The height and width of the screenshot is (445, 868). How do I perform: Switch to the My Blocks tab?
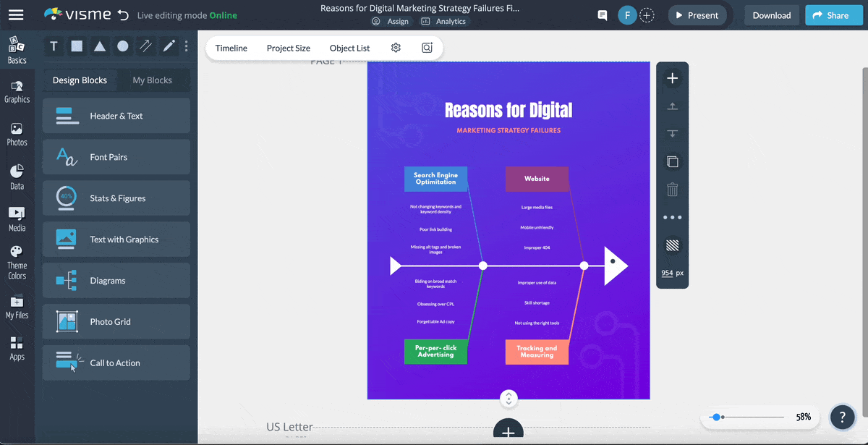tap(152, 80)
